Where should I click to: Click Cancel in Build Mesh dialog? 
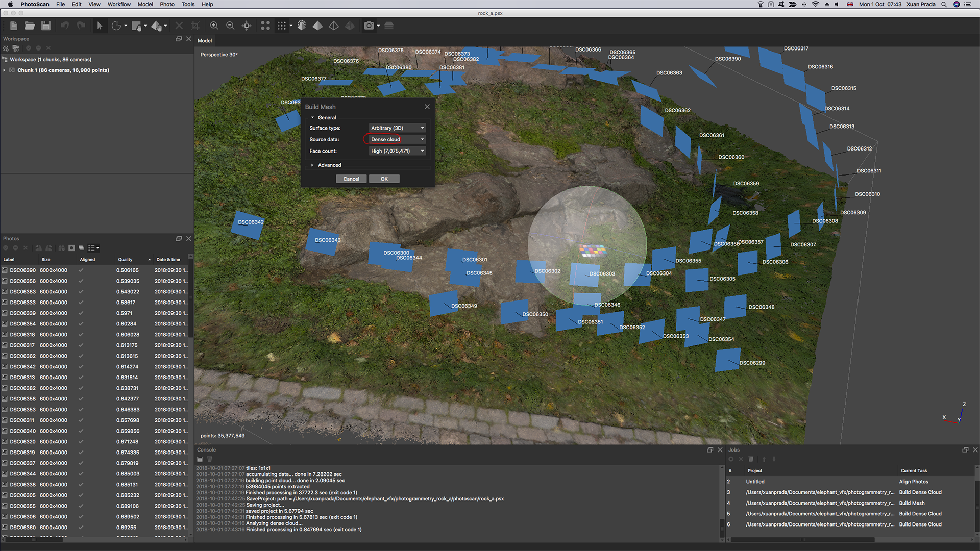[351, 179]
